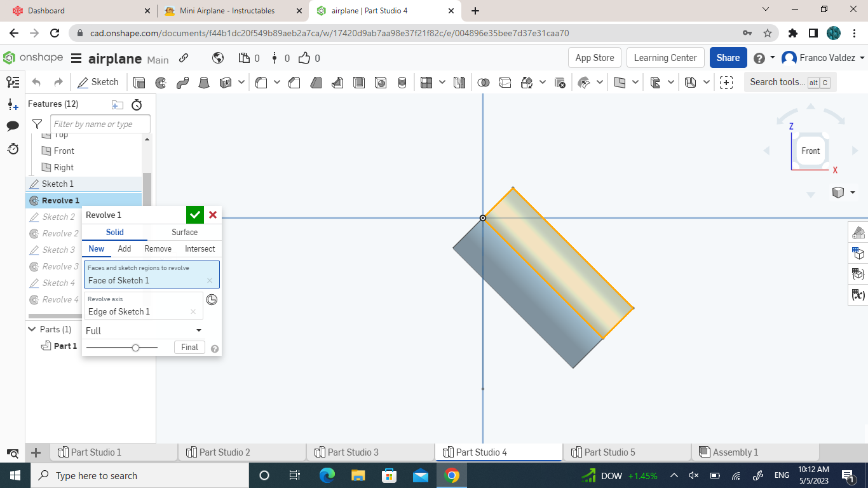Switch to the Part Studio 2 tab

tap(242, 452)
